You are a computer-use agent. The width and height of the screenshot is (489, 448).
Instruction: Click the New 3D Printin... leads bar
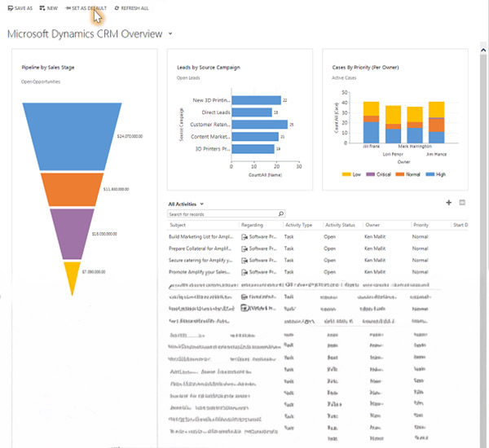[x=257, y=100]
